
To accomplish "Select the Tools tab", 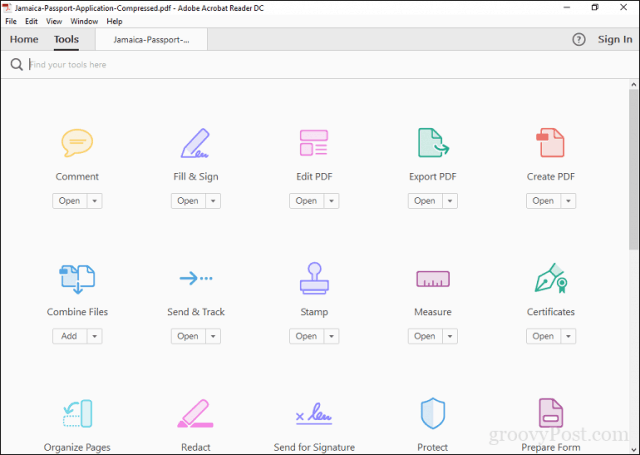I will pyautogui.click(x=67, y=40).
